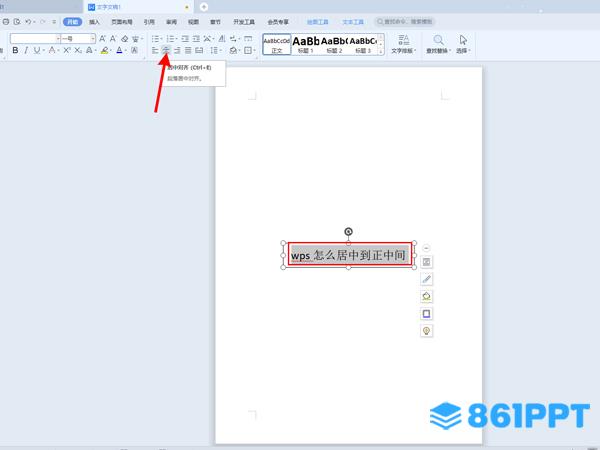Click the center align icon
The image size is (600, 450).
(x=166, y=50)
